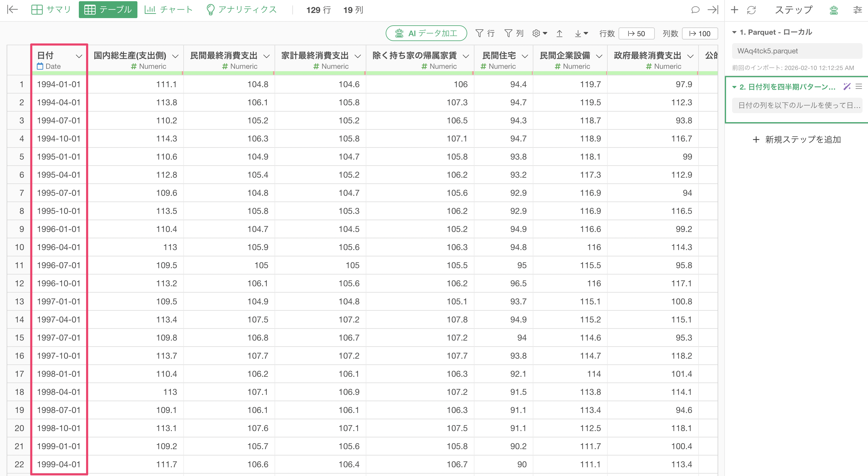
Task: Click the AI データ加工 button
Action: pos(426,33)
